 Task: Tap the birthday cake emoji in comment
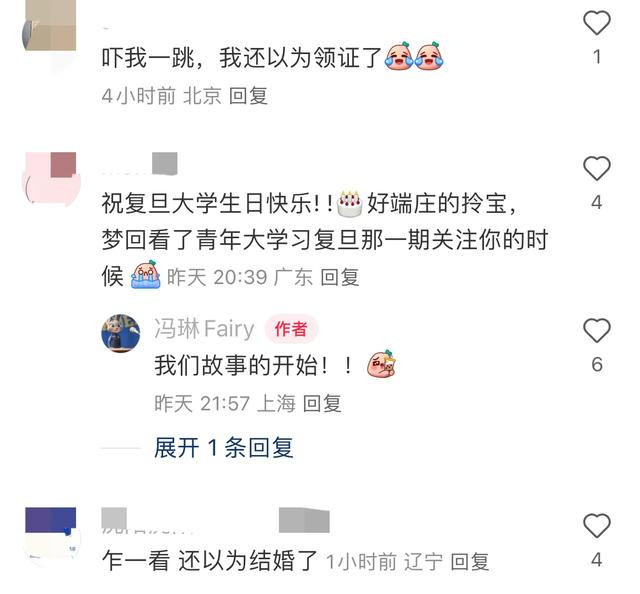click(349, 203)
